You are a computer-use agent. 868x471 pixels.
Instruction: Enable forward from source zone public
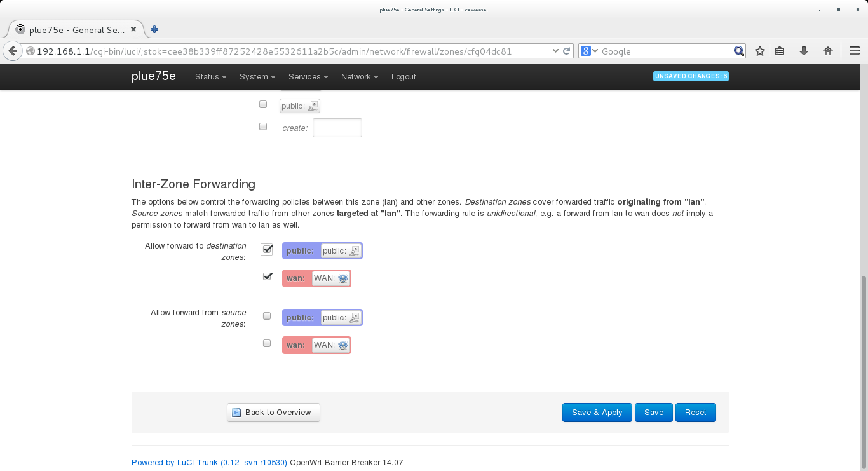267,316
